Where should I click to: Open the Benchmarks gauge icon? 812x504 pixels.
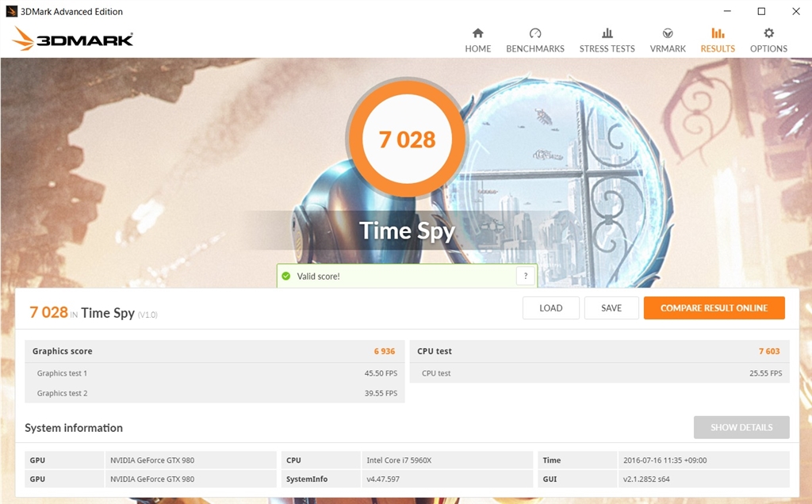click(535, 33)
